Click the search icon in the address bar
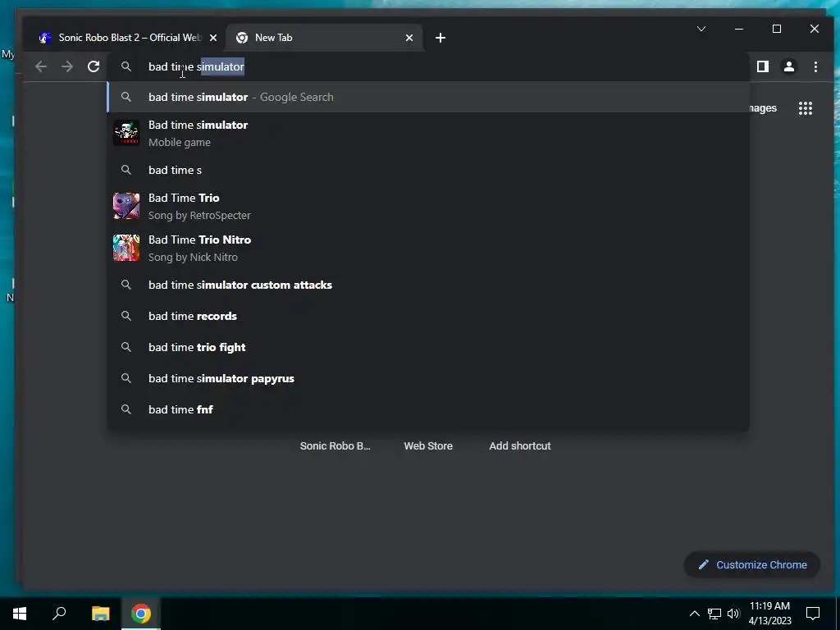This screenshot has width=840, height=630. 126,66
